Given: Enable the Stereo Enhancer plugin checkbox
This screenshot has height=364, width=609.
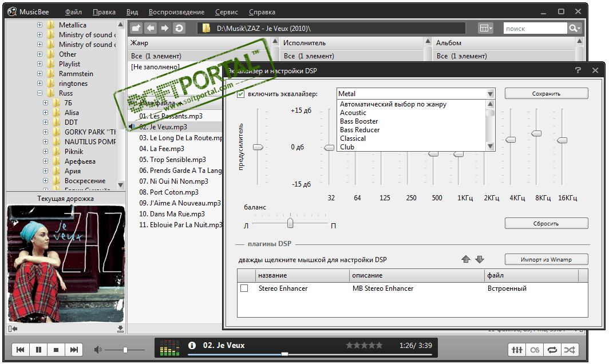Looking at the screenshot, I should pyautogui.click(x=244, y=288).
